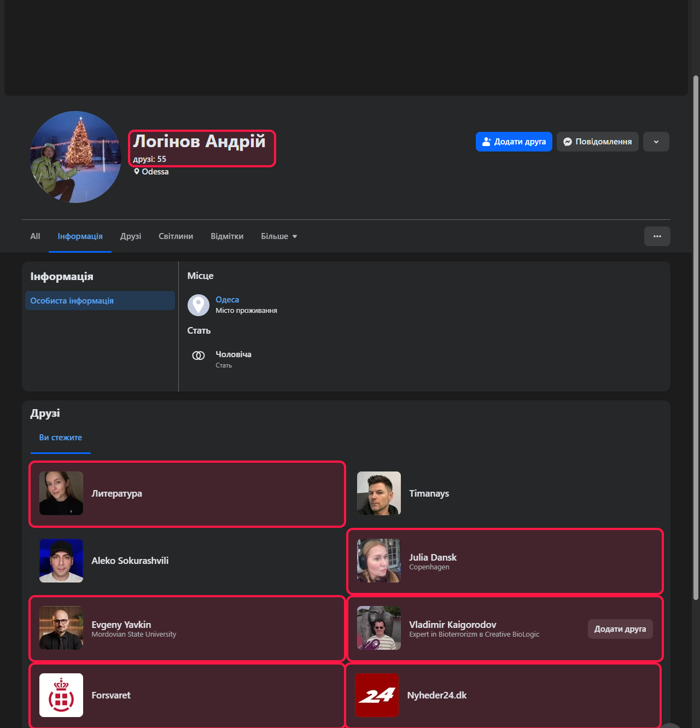
Task: Select Особиста інформація in the sidebar
Action: pos(100,301)
